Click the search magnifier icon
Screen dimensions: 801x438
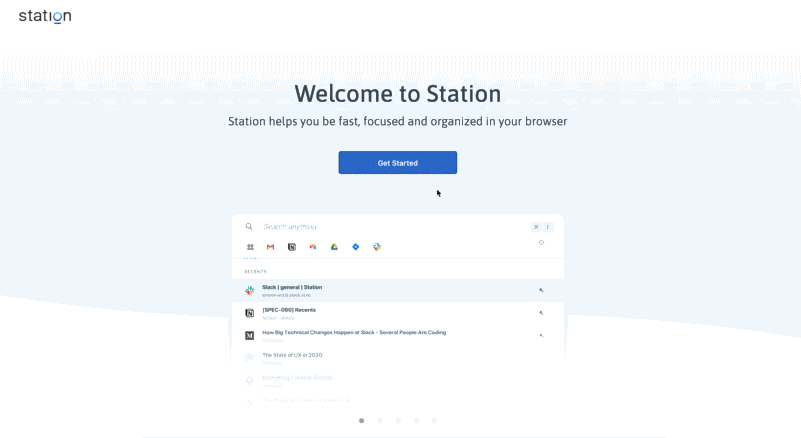tap(249, 226)
